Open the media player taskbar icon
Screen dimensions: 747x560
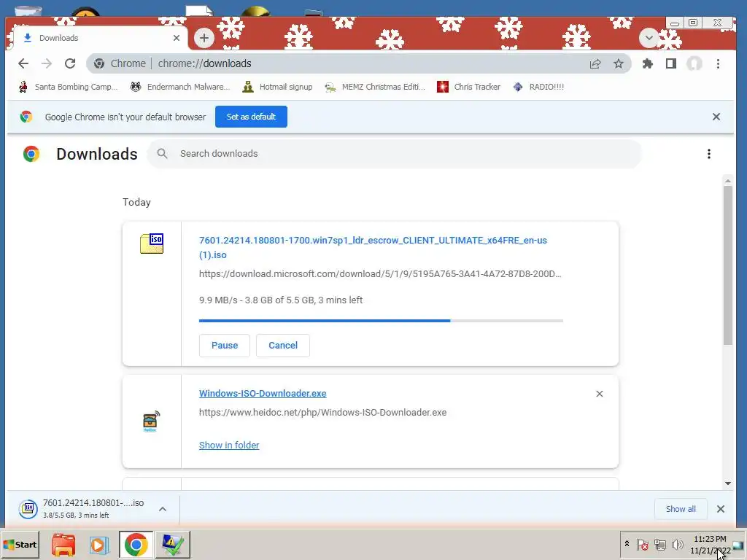pyautogui.click(x=99, y=545)
